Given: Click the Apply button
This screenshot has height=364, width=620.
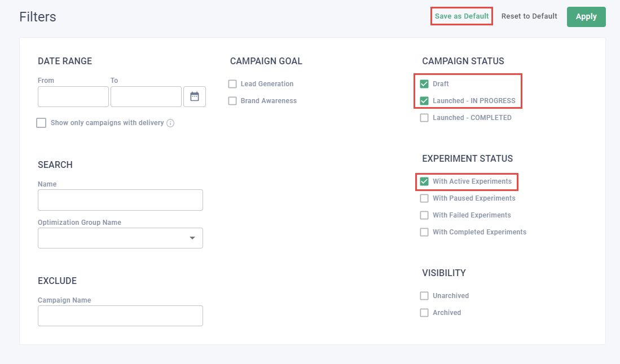Looking at the screenshot, I should (586, 17).
